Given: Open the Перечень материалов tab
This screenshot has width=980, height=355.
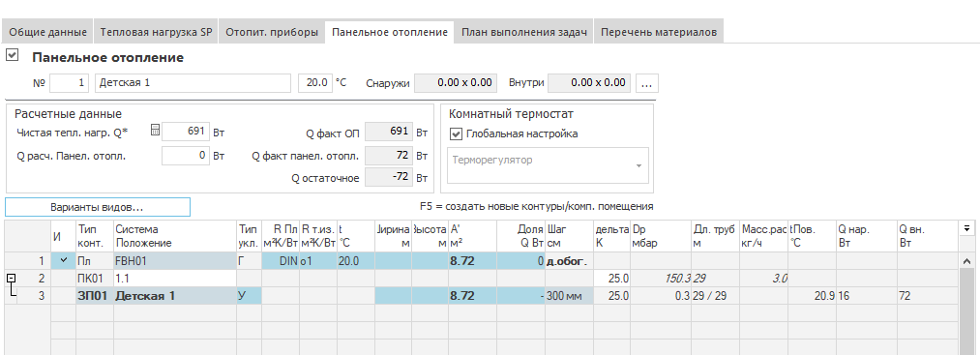Looking at the screenshot, I should pos(659,32).
